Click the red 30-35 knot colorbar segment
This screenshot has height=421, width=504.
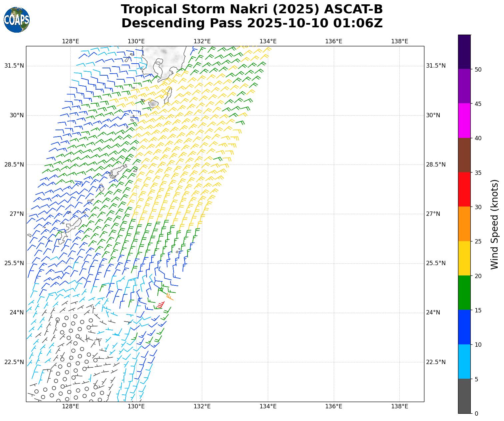(464, 189)
